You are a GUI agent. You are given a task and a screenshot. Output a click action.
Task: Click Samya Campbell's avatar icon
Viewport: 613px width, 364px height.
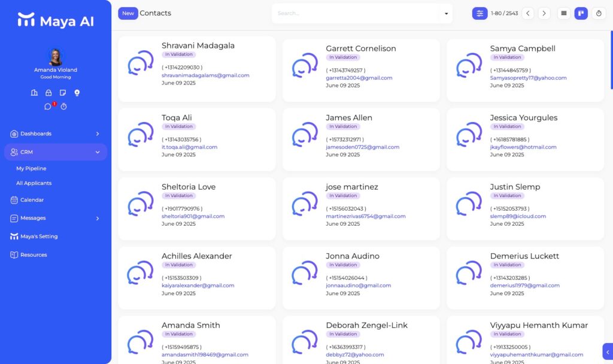[x=469, y=66]
